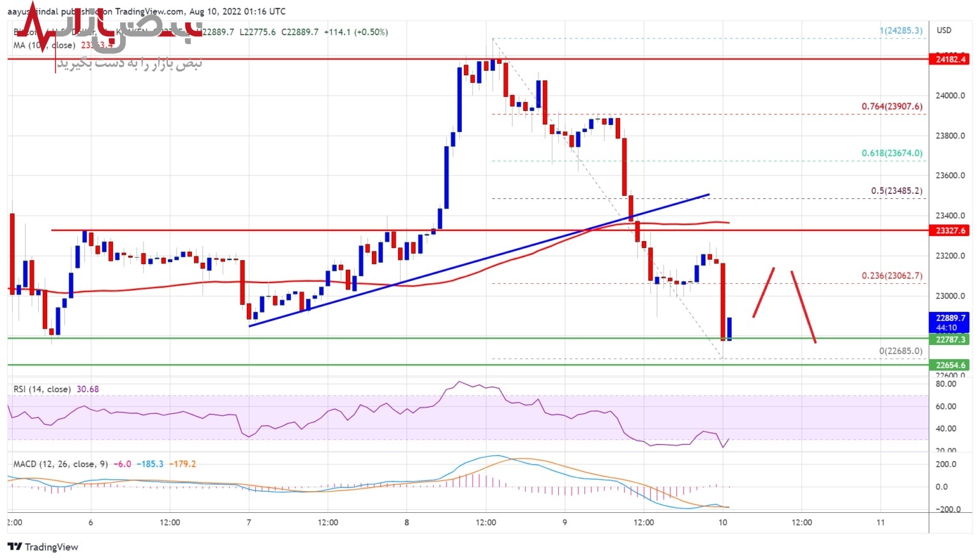Click the publish timestamp Aug 10, 2022 01:16 UTC
The width and height of the screenshot is (980, 560).
point(236,11)
